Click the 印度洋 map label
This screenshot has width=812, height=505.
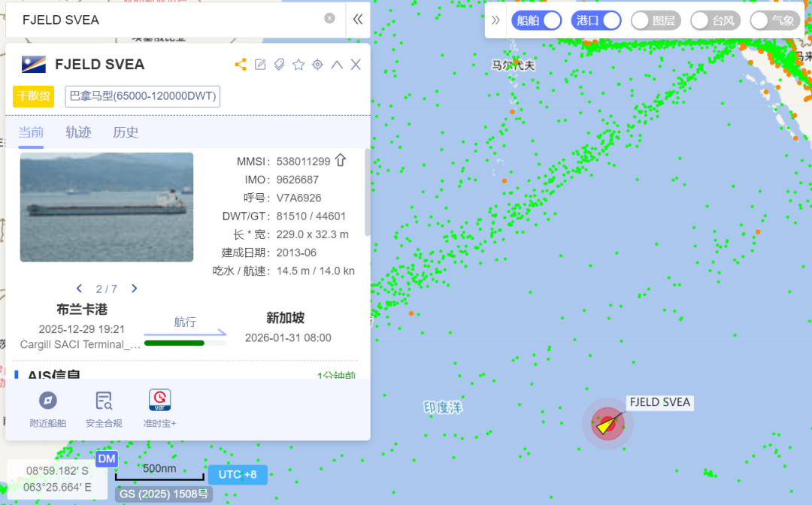pos(443,408)
